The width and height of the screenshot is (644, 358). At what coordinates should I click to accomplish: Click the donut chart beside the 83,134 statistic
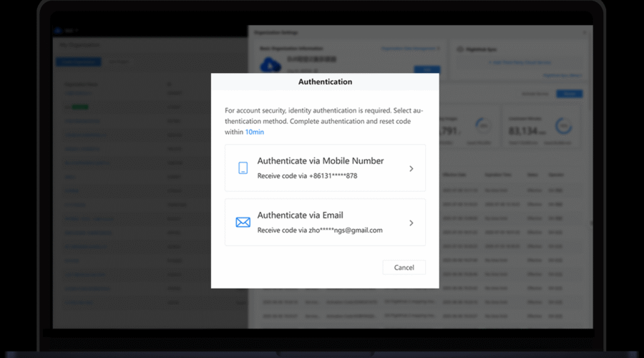(564, 126)
